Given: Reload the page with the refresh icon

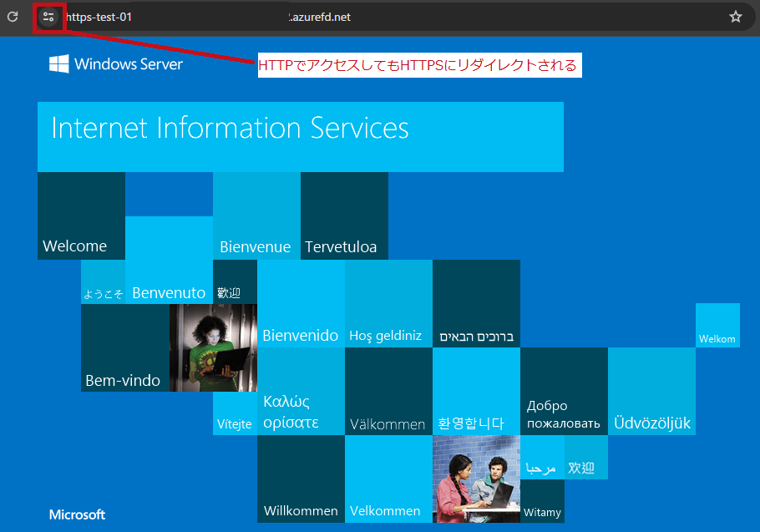Looking at the screenshot, I should (13, 17).
